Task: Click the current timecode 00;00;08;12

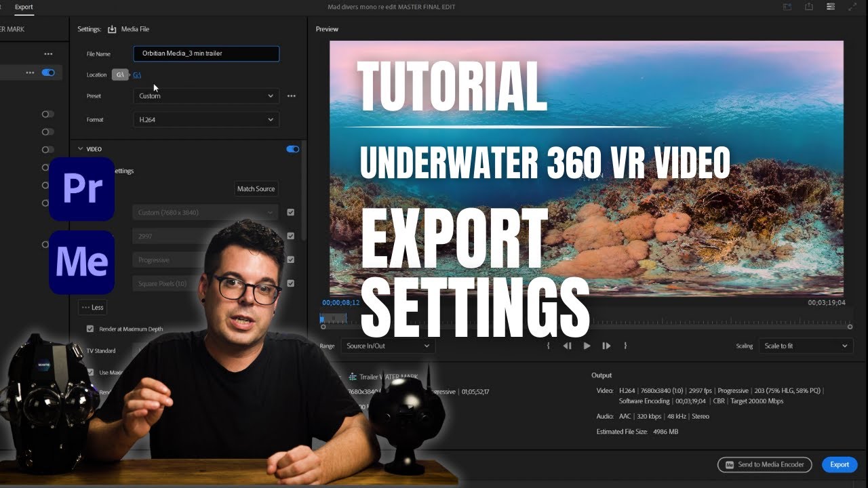Action: [x=341, y=303]
